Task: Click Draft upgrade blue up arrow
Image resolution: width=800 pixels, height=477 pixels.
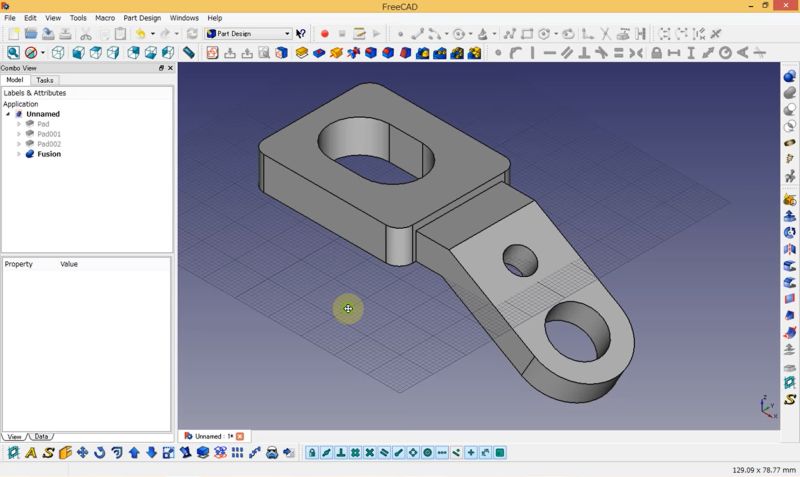Action: pos(134,453)
